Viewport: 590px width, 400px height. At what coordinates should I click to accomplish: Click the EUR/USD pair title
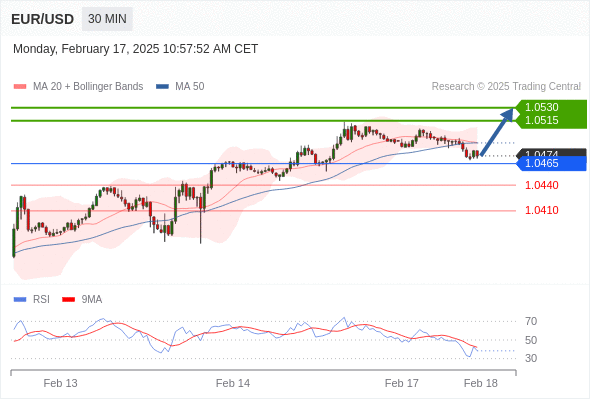click(x=43, y=19)
